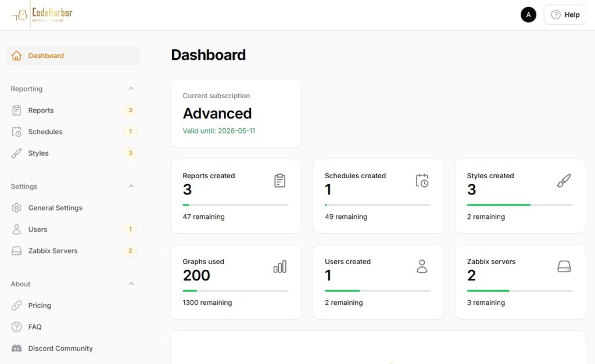
Task: Click the Schedules created progress bar
Action: point(378,205)
